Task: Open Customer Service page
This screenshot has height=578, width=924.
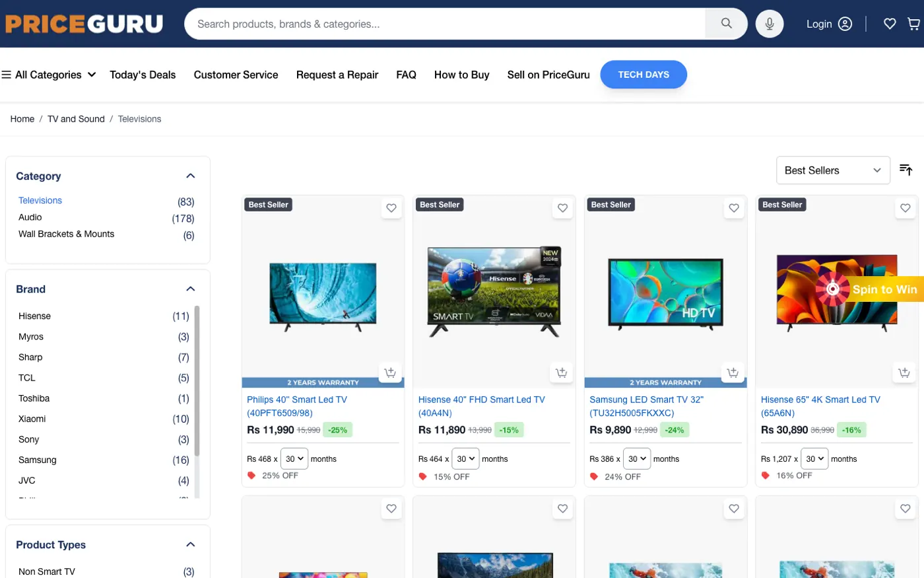Action: click(x=236, y=75)
